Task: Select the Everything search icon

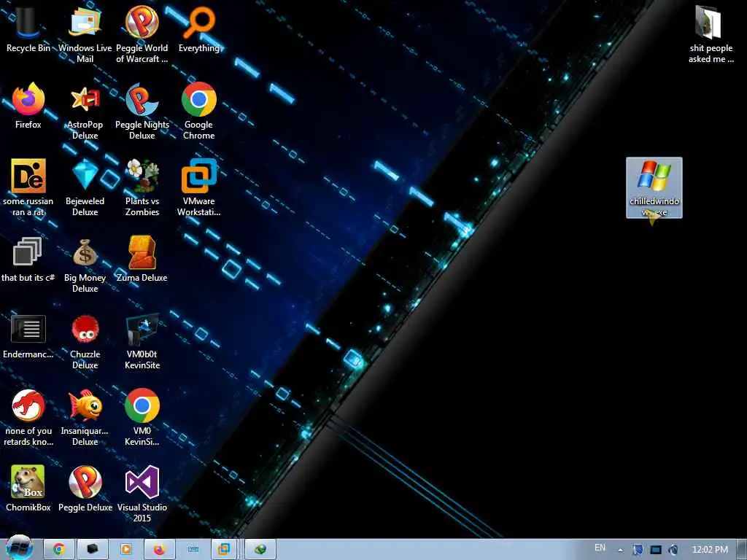Action: (198, 28)
